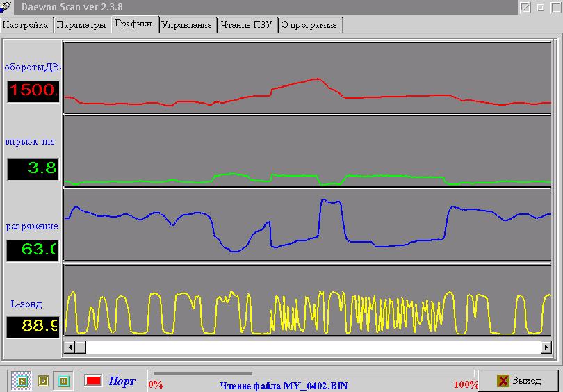Viewport: 563px width, 392px height.
Task: Click the обороты ДВС value display 1500
Action: (x=33, y=90)
